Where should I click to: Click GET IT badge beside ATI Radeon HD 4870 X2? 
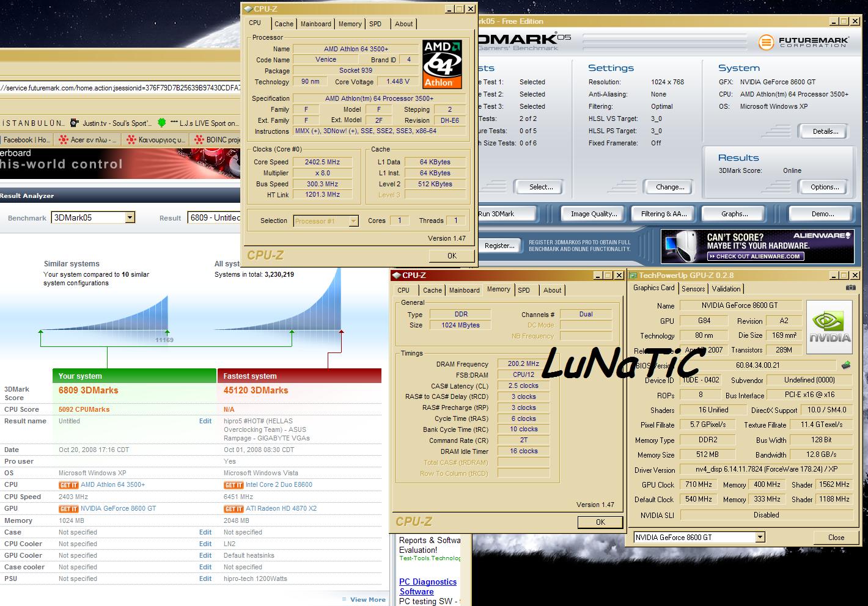[x=234, y=509]
